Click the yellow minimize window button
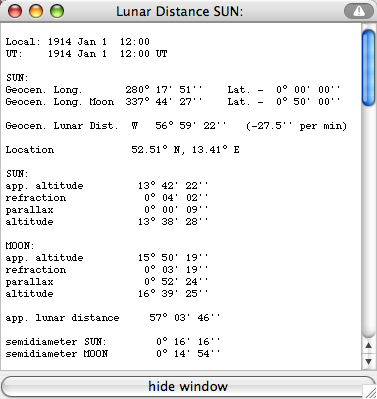This screenshot has width=377, height=399. pyautogui.click(x=36, y=11)
